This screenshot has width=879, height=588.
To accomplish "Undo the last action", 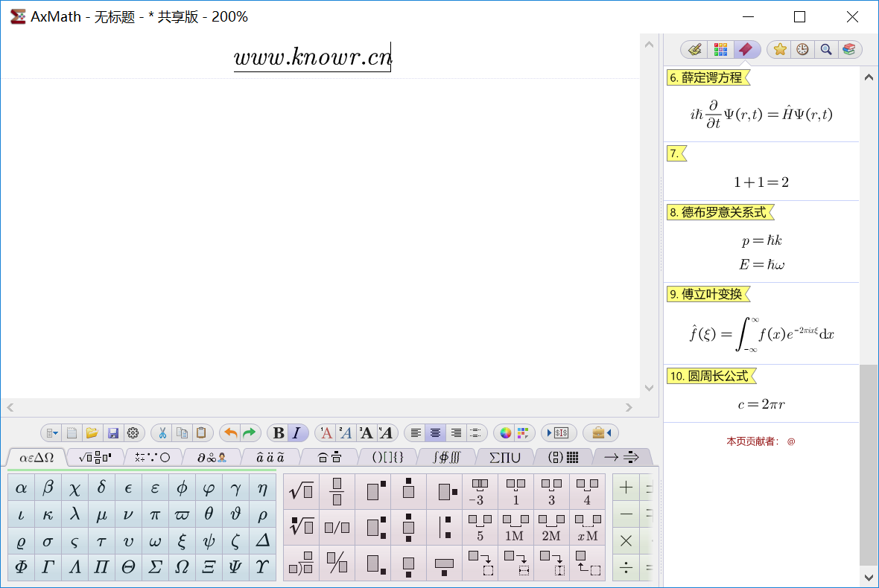I will [230, 433].
